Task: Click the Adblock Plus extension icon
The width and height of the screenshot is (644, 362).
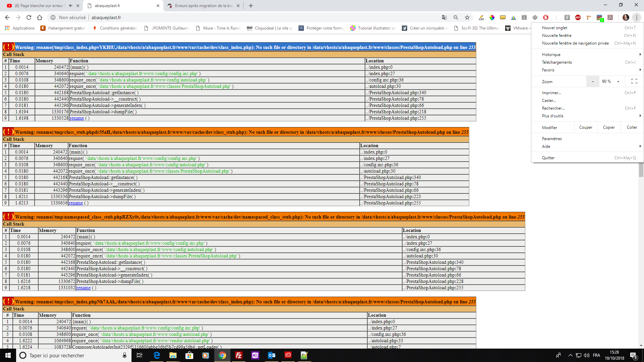Action: tap(578, 17)
